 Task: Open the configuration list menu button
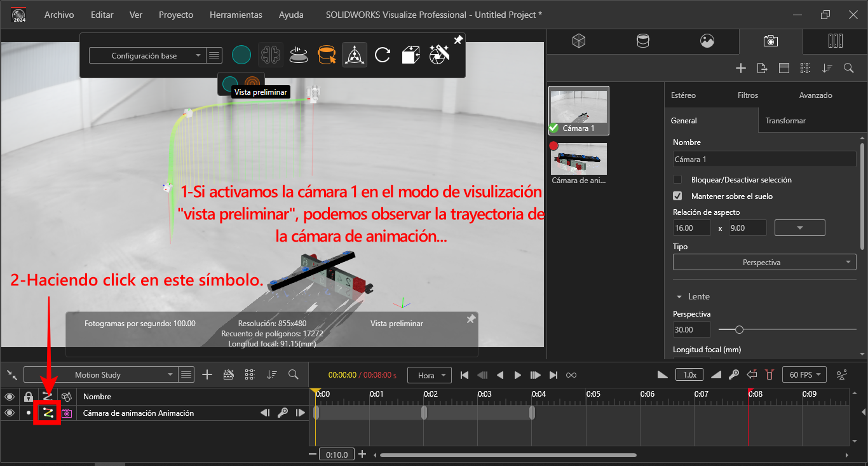[214, 55]
